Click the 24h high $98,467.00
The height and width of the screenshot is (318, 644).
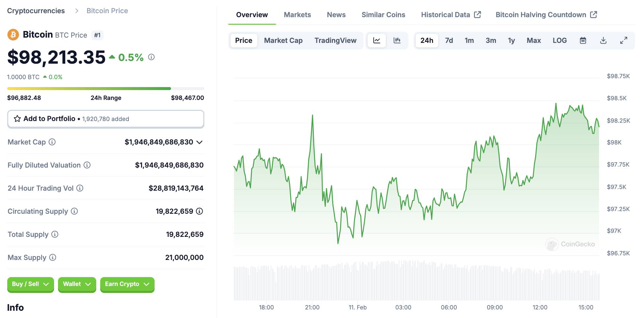click(x=188, y=98)
